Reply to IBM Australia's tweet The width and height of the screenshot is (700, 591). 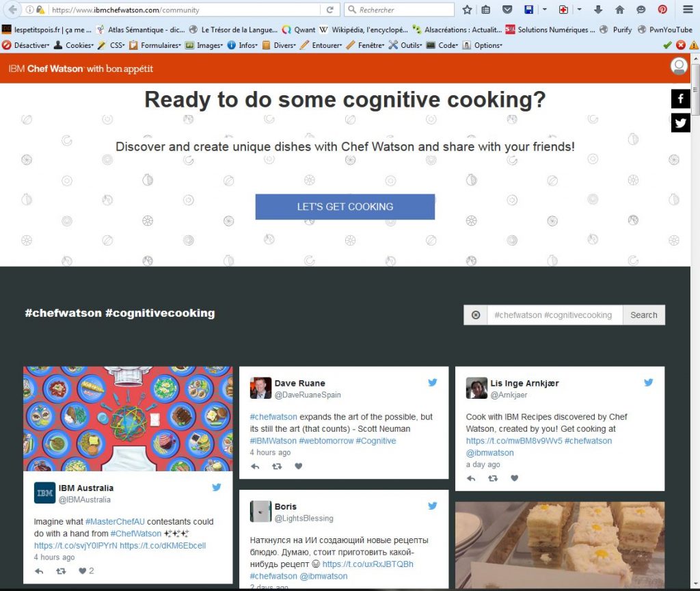pos(39,571)
